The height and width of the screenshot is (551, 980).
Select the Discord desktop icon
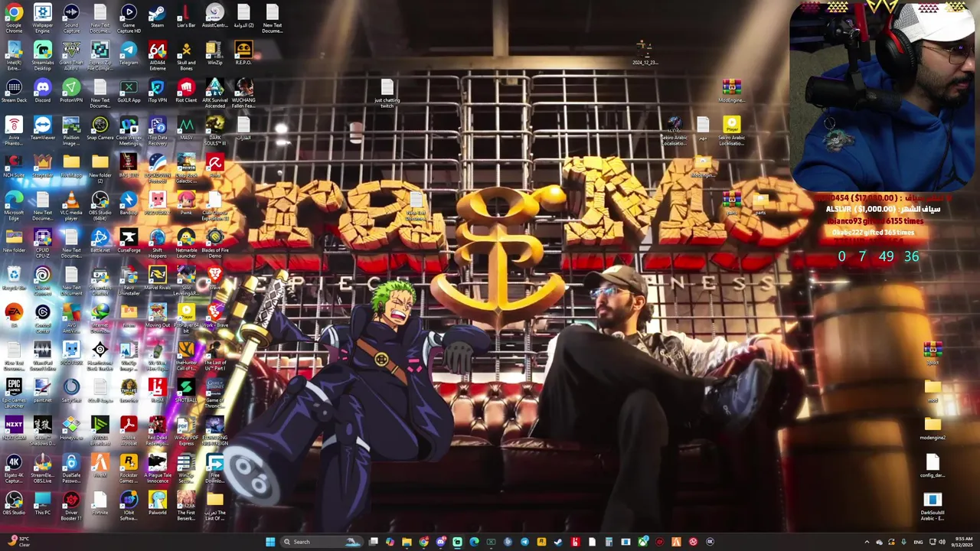(43, 92)
